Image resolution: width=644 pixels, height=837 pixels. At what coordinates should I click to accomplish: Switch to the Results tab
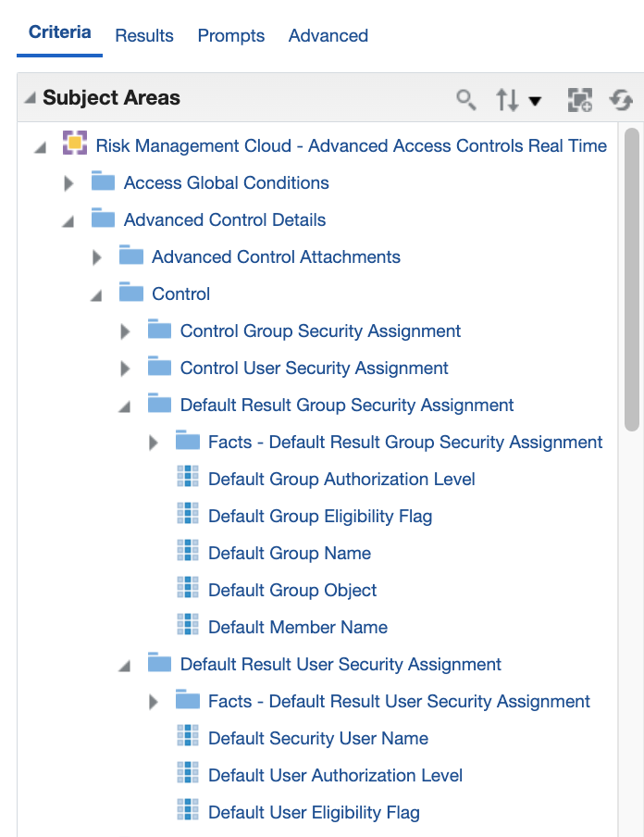[144, 36]
